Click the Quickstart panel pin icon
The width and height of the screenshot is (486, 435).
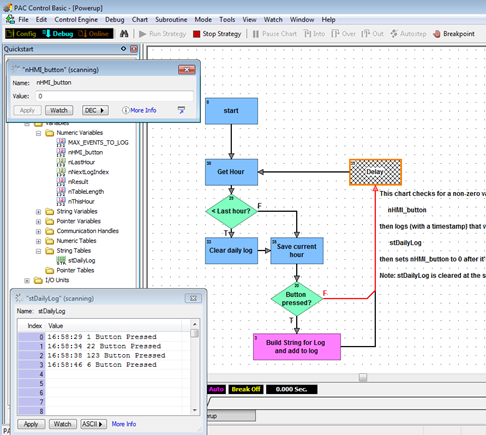click(x=123, y=49)
